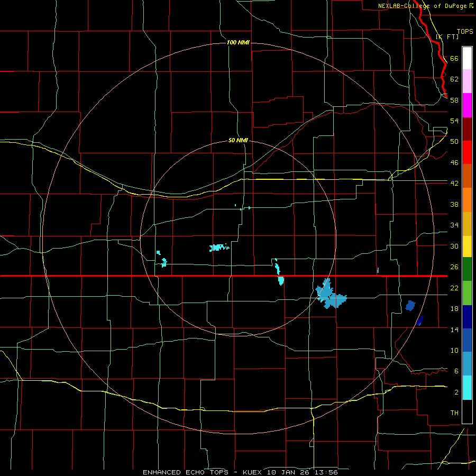Select the 58 legend value
This screenshot has width=476, height=476.
(454, 100)
